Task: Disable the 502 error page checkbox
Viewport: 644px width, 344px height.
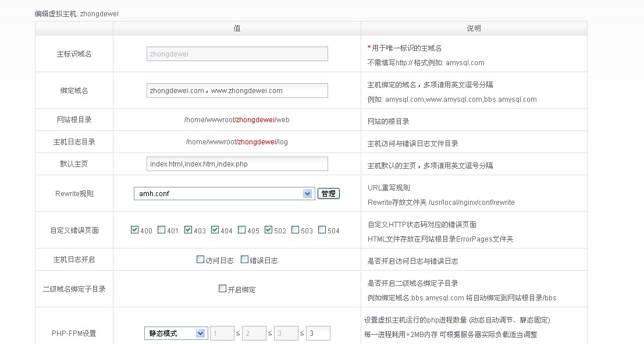Action: (268, 230)
